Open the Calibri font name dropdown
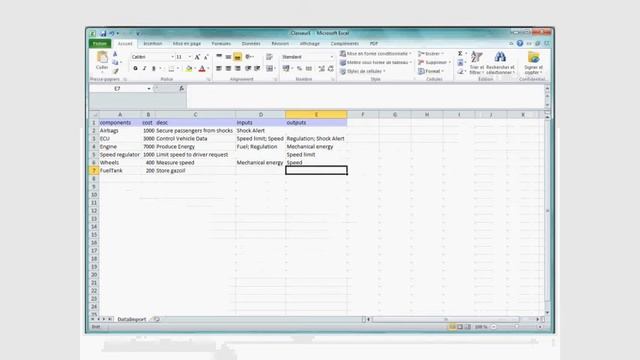The height and width of the screenshot is (360, 640). point(172,57)
